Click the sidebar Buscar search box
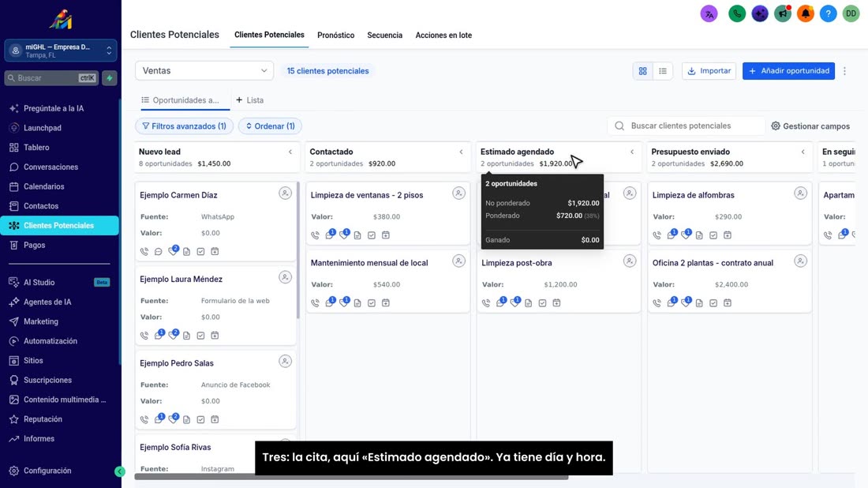 click(x=51, y=78)
